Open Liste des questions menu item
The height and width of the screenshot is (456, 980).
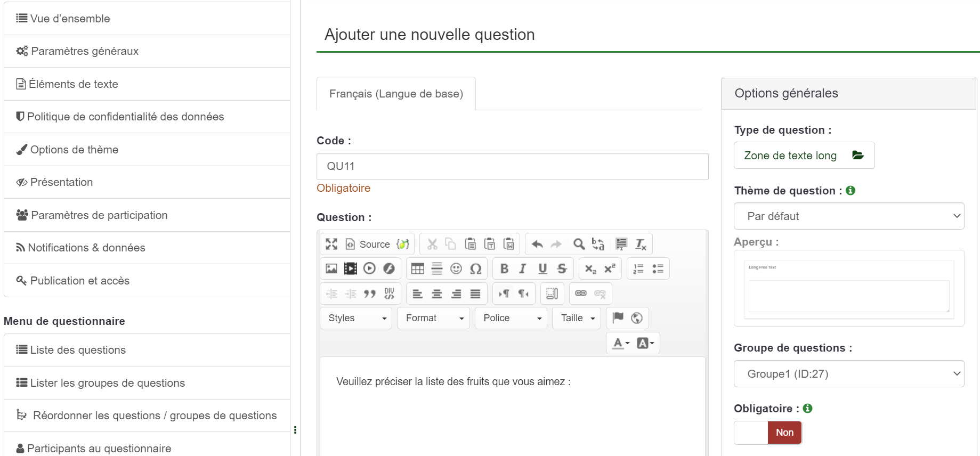click(78, 350)
